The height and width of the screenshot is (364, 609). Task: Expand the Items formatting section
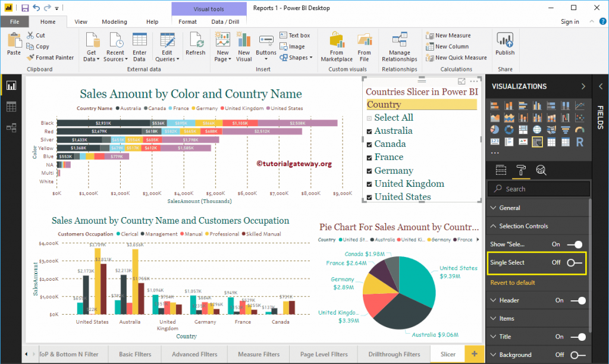click(x=507, y=318)
